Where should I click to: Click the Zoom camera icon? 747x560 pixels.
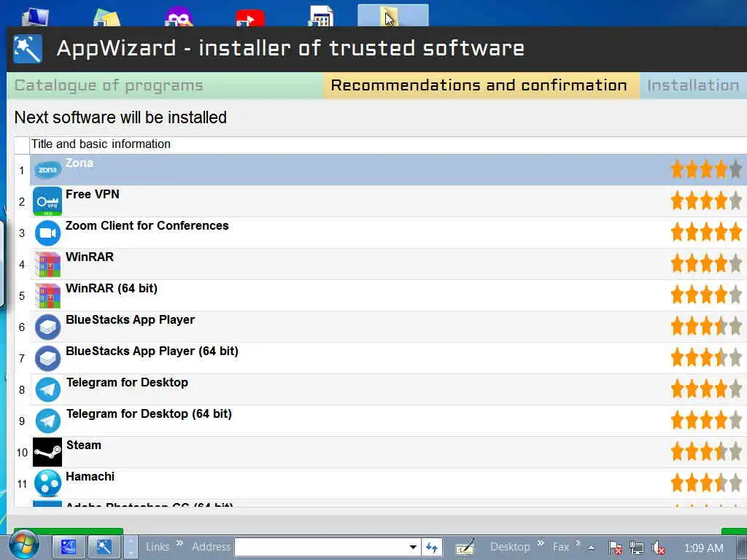click(47, 233)
